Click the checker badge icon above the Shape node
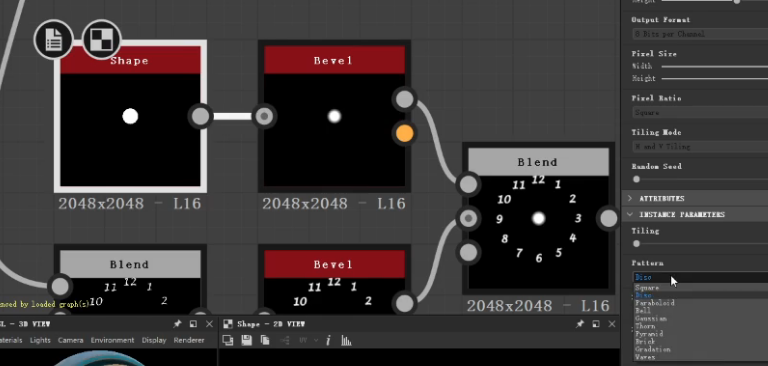768x366 pixels. pos(102,39)
